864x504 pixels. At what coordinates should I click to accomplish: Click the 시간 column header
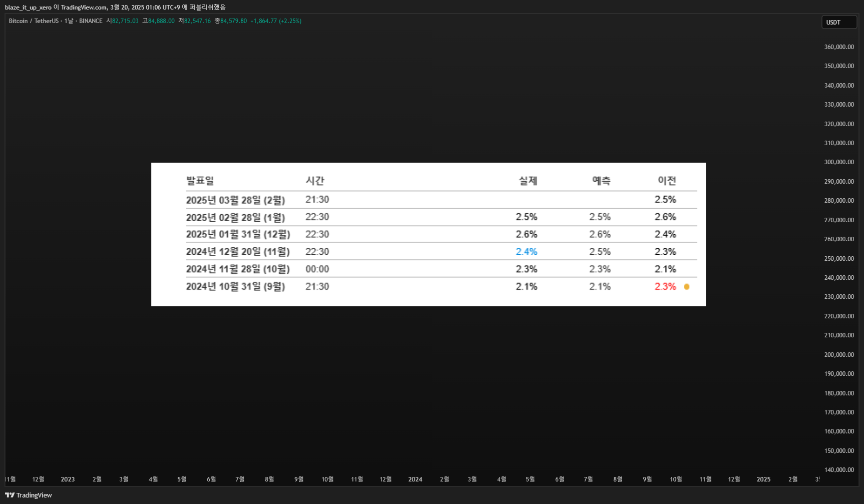coord(315,181)
